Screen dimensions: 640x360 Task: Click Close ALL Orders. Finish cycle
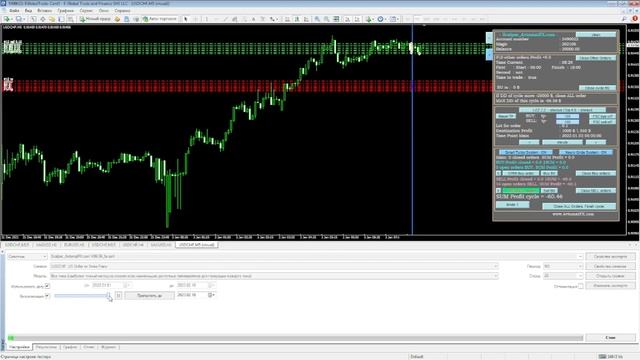click(579, 206)
